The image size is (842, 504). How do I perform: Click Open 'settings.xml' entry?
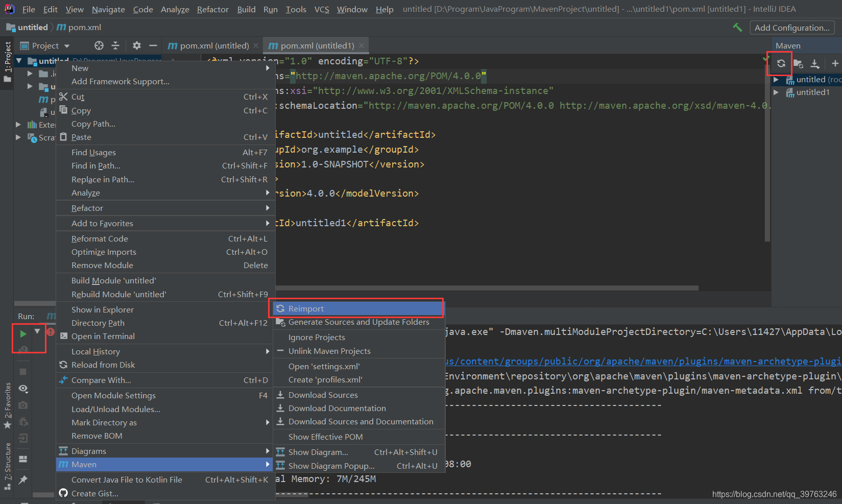click(x=359, y=366)
